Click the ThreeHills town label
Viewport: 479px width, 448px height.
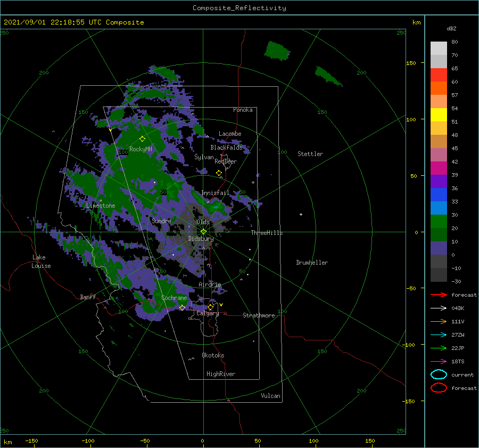267,233
